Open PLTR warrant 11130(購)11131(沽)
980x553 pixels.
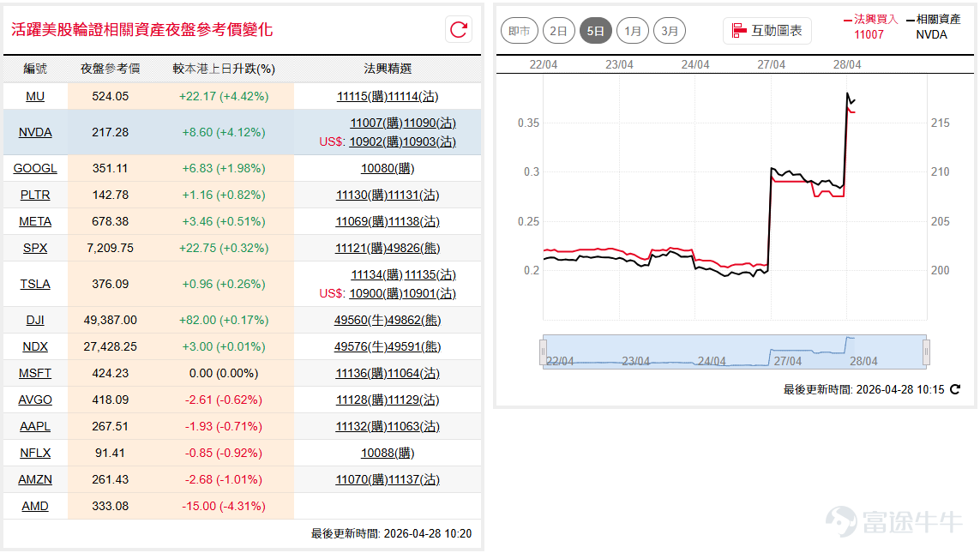coord(388,195)
